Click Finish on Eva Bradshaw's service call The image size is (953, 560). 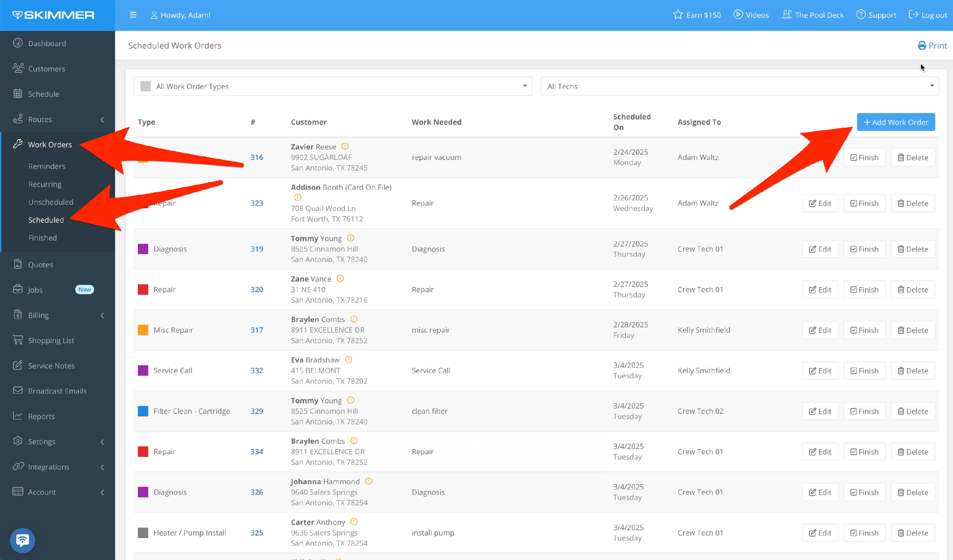(x=864, y=371)
